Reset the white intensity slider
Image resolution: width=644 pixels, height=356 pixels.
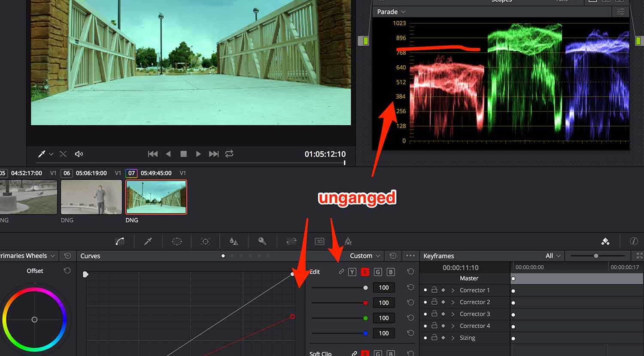pyautogui.click(x=410, y=287)
